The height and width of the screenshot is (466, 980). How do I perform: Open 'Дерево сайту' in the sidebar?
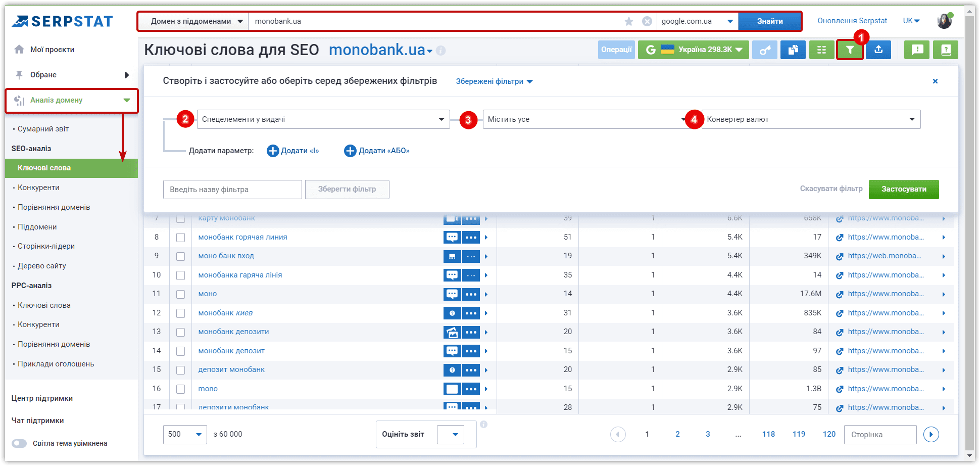click(42, 266)
